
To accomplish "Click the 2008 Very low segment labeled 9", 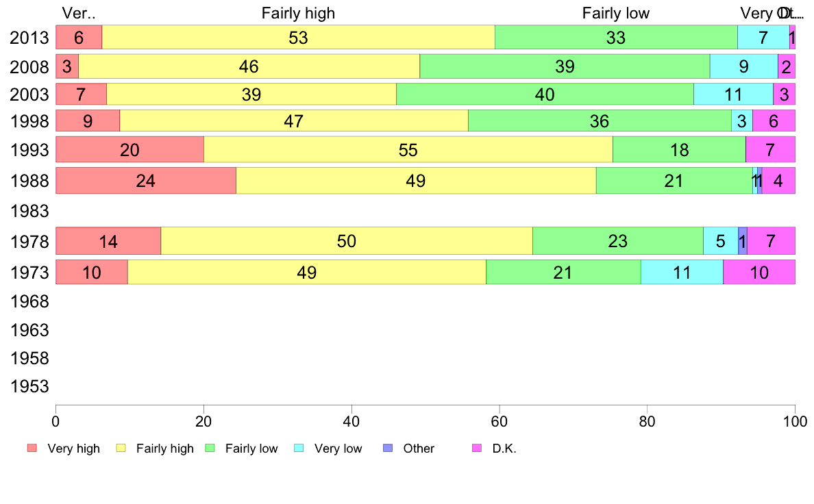I will 743,67.
